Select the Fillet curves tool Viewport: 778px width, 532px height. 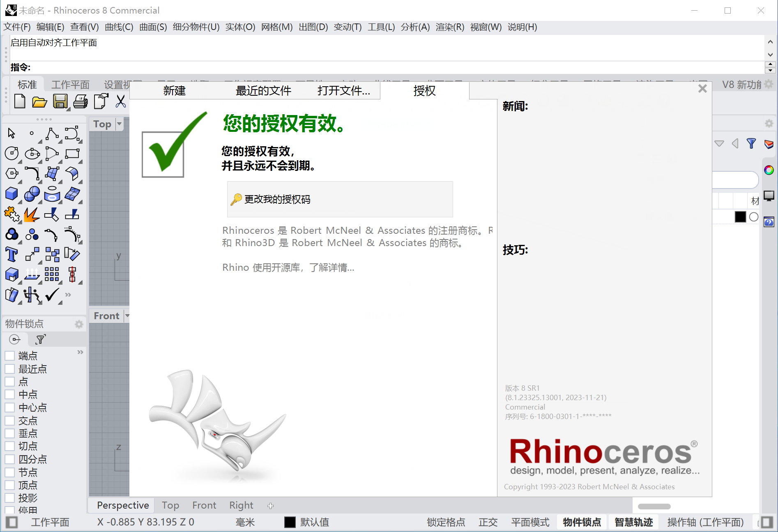point(32,173)
